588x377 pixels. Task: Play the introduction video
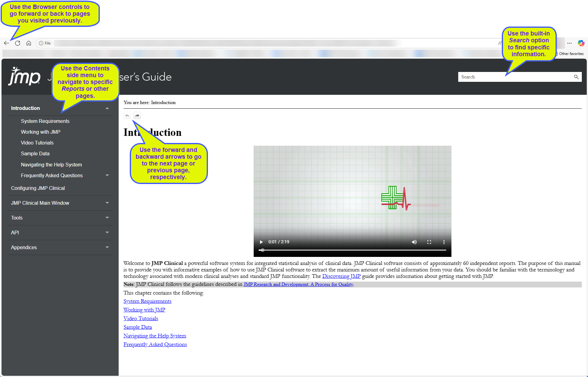(x=261, y=242)
